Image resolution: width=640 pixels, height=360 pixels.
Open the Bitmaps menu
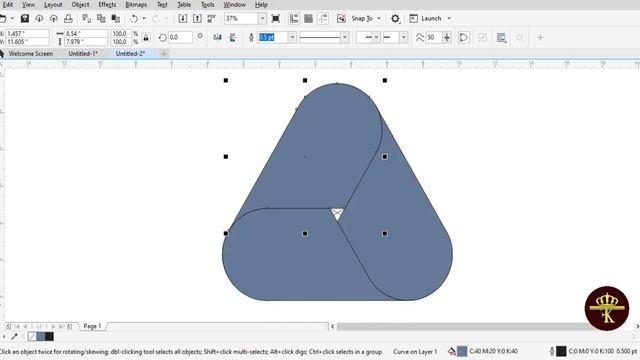136,5
